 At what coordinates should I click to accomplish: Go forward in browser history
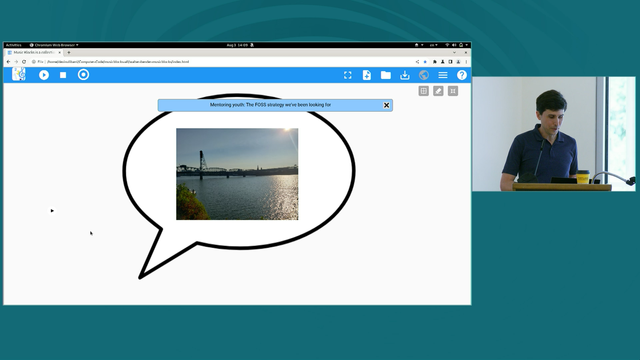pyautogui.click(x=16, y=62)
